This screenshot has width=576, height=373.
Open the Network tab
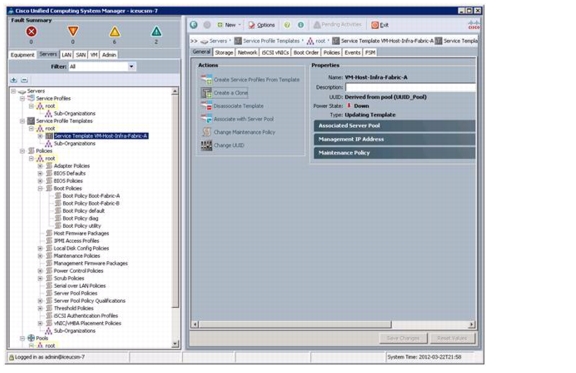click(x=247, y=53)
